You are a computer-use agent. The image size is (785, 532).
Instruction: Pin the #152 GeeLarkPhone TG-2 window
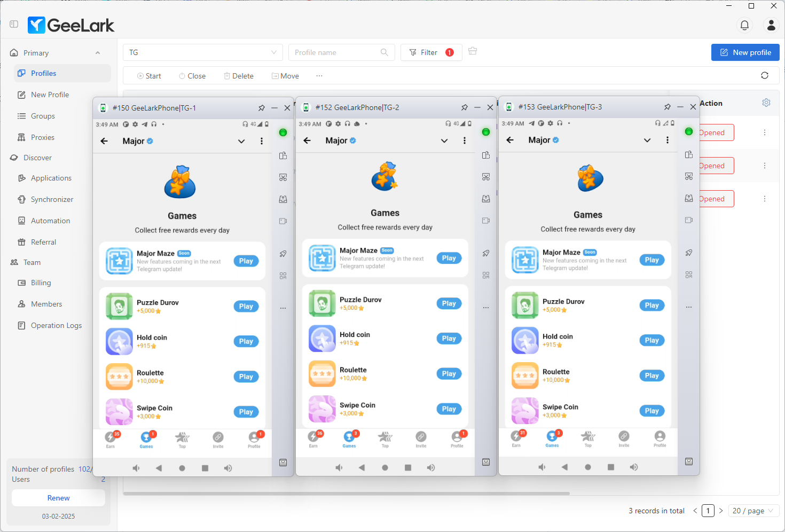point(465,107)
